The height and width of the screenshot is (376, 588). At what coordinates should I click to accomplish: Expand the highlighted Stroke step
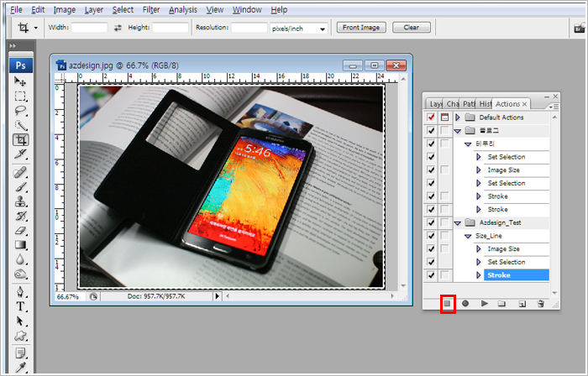479,275
